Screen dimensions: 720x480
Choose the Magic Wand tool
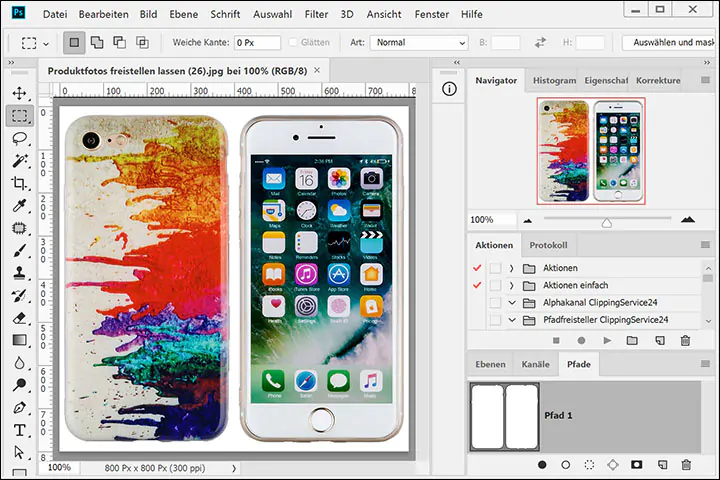coord(19,161)
